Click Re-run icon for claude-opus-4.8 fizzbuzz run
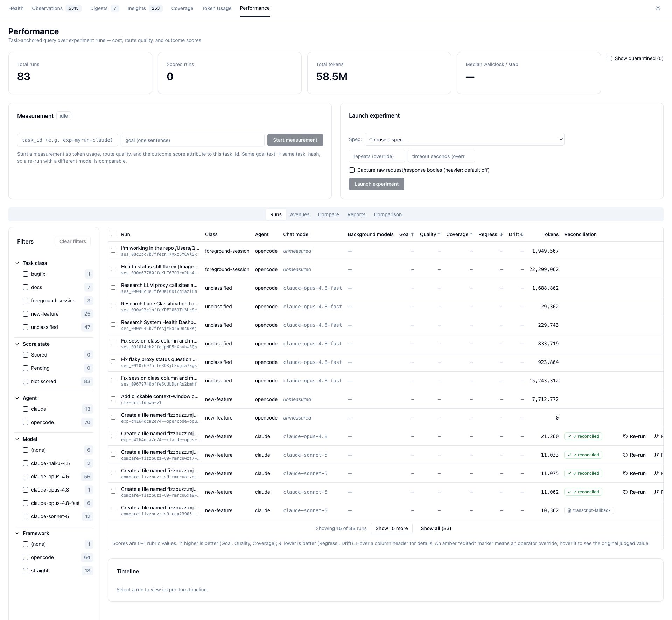 click(625, 436)
